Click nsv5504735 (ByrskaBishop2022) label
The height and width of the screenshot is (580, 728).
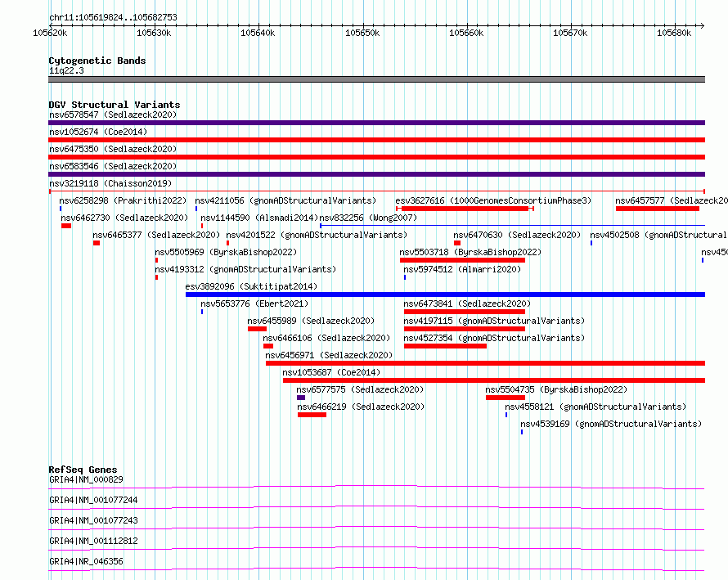556,389
